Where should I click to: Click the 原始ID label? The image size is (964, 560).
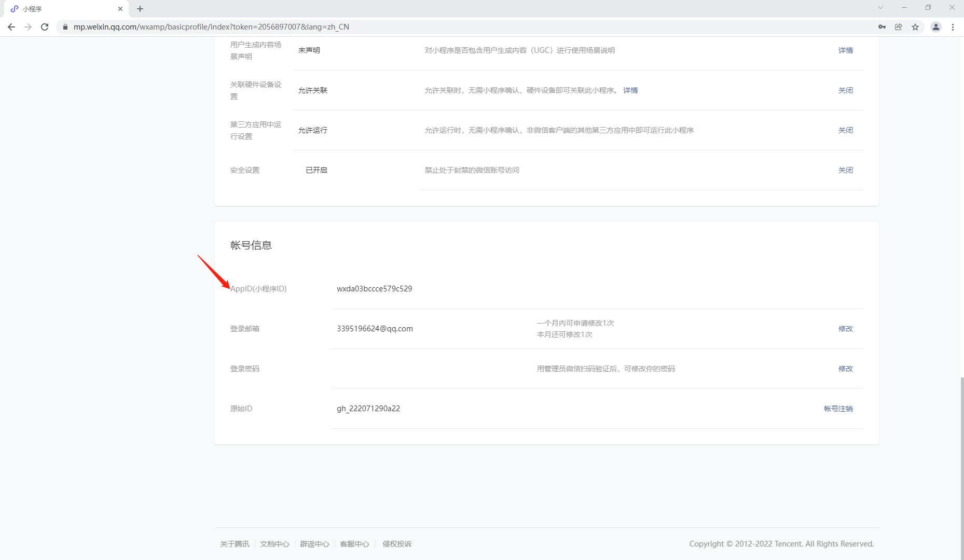[241, 409]
